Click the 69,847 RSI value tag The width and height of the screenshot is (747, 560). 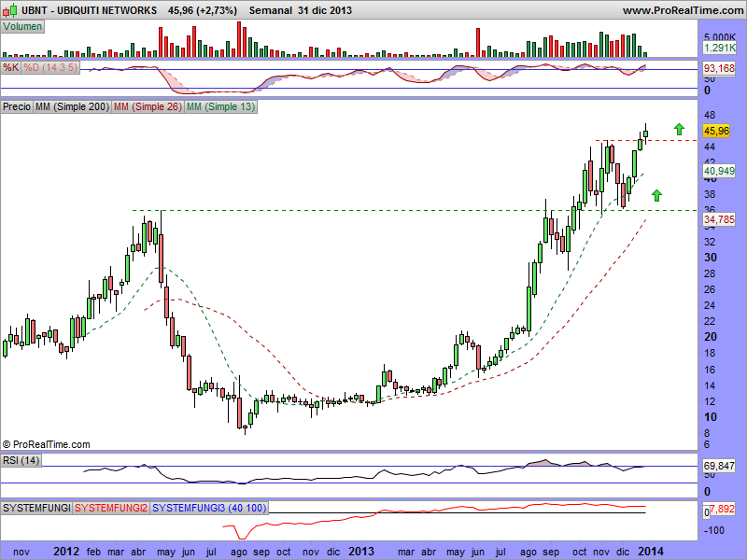tap(719, 466)
